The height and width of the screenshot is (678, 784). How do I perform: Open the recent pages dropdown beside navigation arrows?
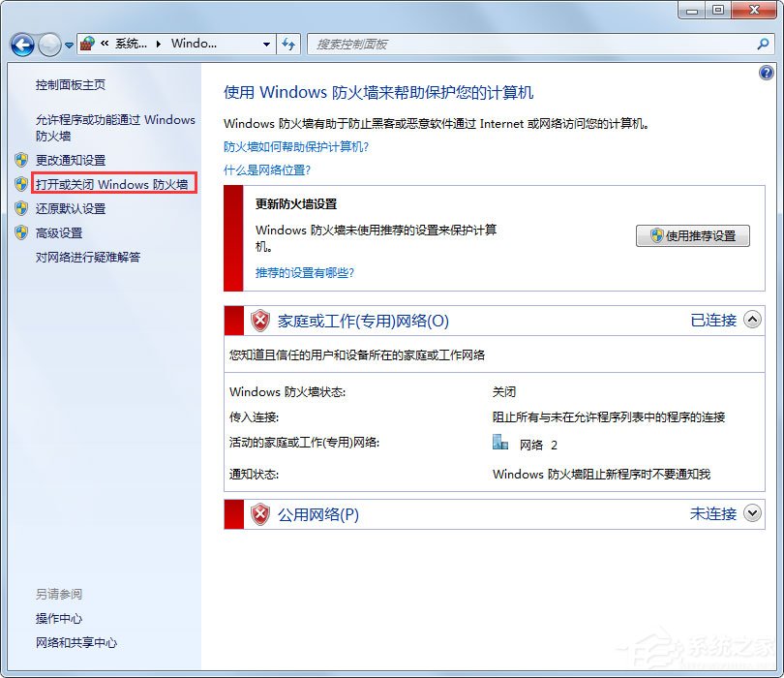coord(67,45)
